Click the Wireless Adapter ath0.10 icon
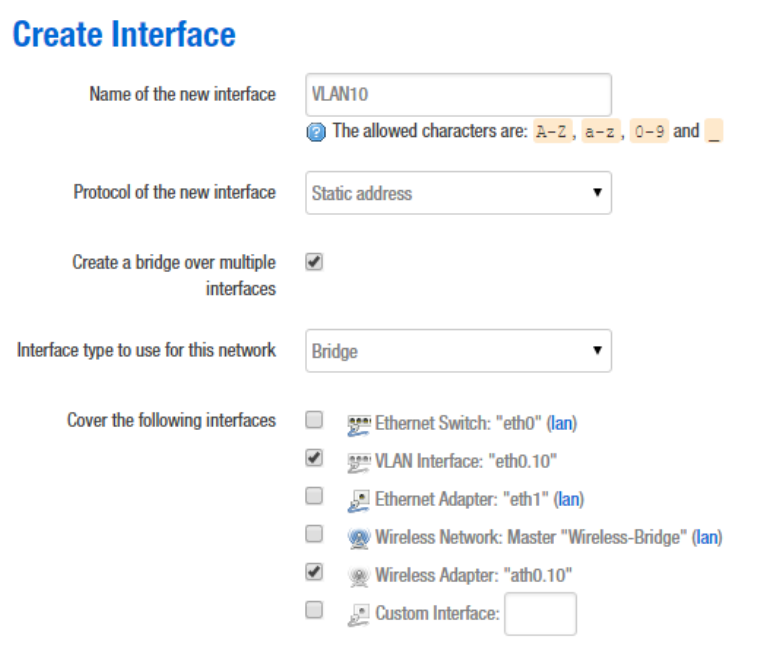The image size is (763, 661). (359, 576)
